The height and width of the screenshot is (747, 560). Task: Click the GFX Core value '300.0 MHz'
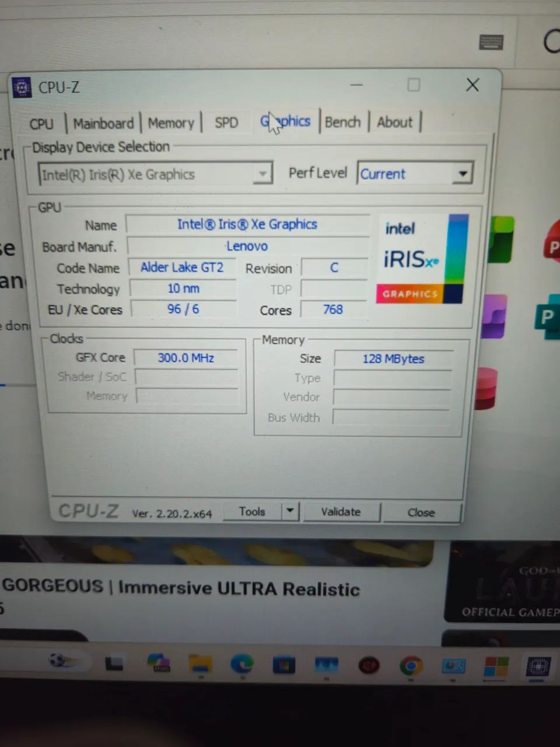point(186,358)
